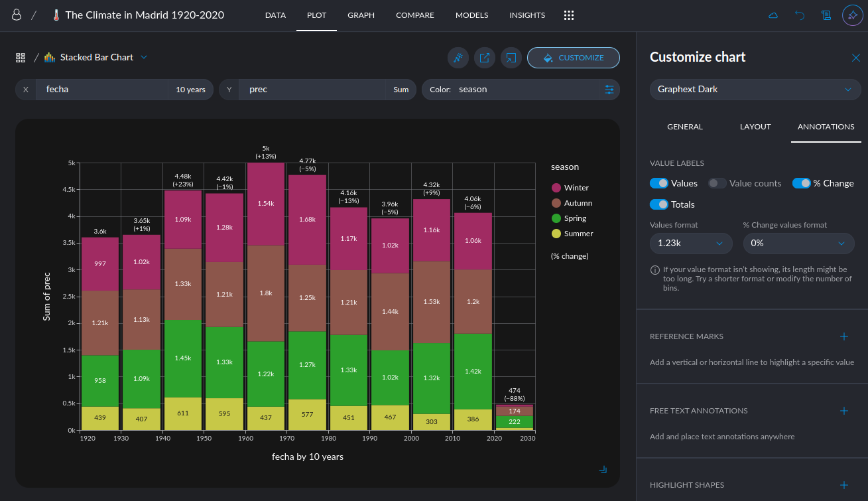868x501 pixels.
Task: Click the Winter segment labeled 1.54k
Action: [266, 204]
